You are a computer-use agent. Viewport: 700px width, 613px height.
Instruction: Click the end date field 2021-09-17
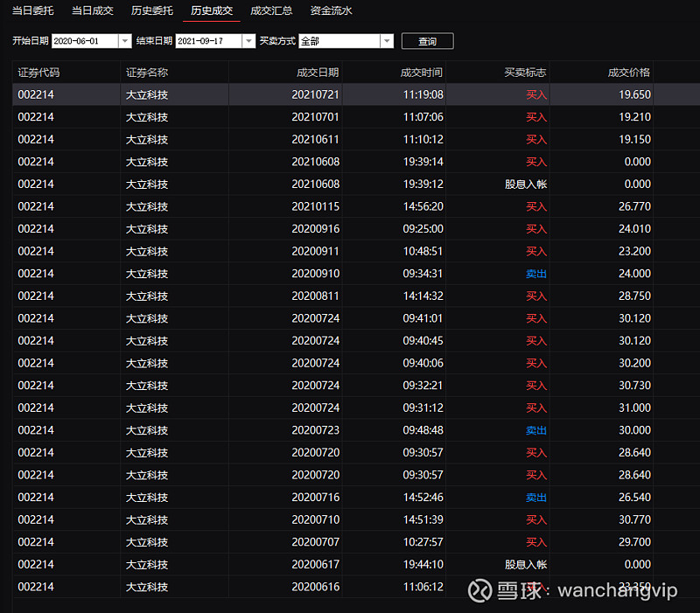coord(209,41)
